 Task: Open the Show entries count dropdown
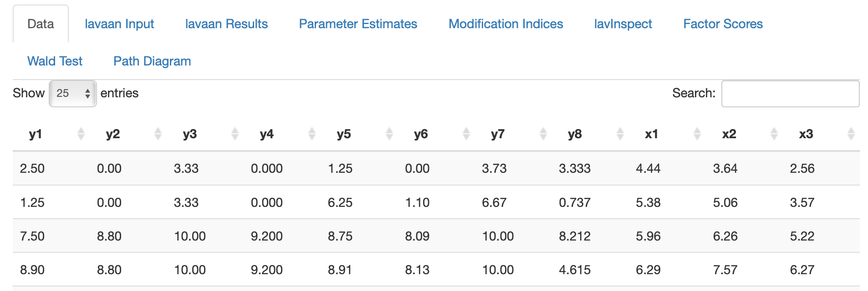(73, 93)
